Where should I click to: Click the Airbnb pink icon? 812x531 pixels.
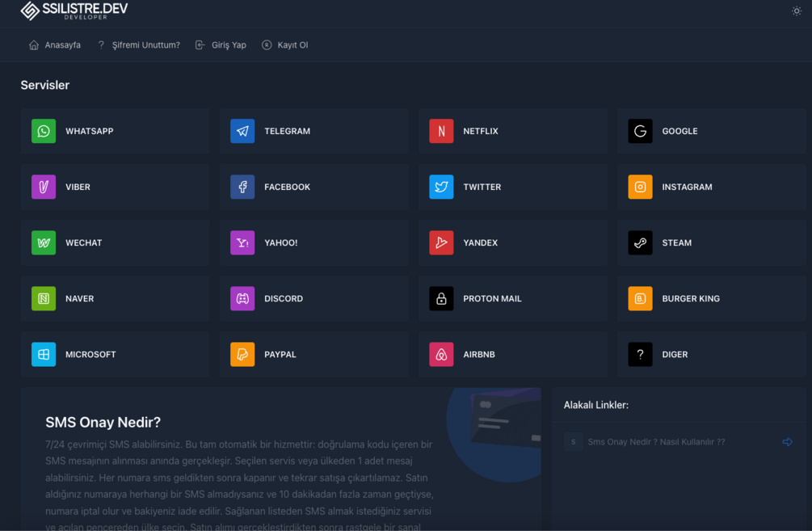tap(441, 355)
